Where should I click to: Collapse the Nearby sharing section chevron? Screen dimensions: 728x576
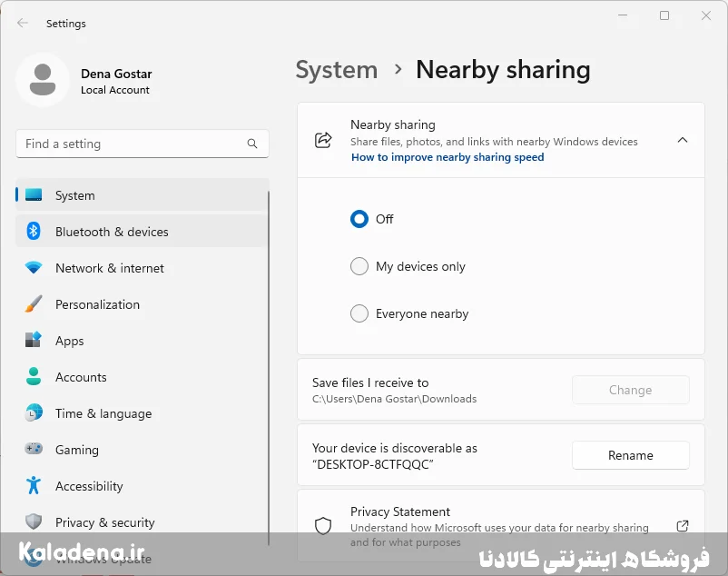click(x=683, y=140)
